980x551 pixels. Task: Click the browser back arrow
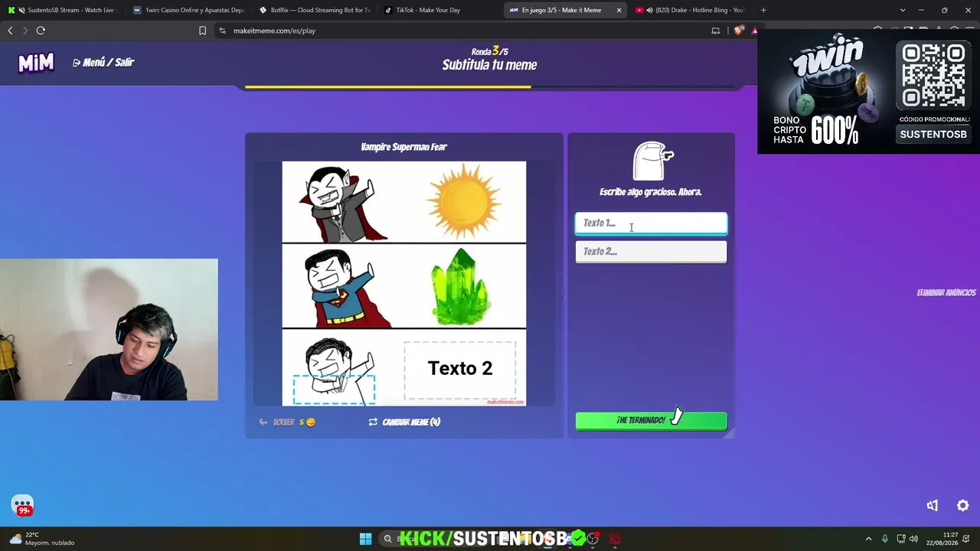pyautogui.click(x=10, y=31)
